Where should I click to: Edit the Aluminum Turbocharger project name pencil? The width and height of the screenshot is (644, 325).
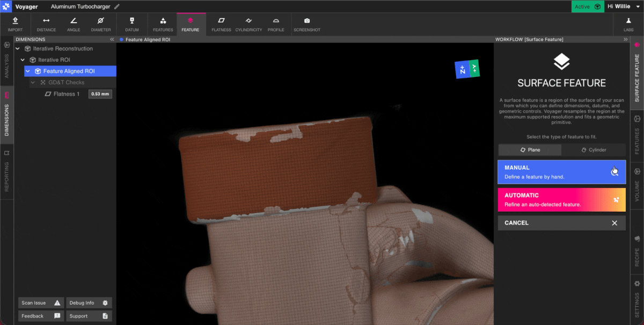coord(117,6)
